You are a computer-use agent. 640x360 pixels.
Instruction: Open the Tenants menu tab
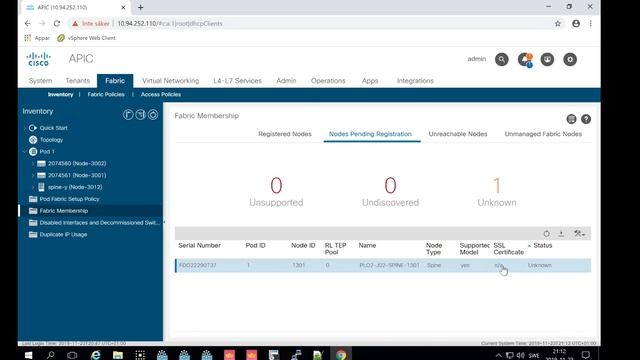click(78, 81)
